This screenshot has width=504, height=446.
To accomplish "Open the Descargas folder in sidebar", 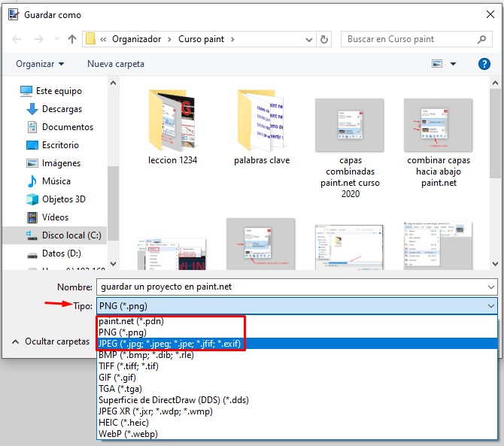I will [x=62, y=109].
